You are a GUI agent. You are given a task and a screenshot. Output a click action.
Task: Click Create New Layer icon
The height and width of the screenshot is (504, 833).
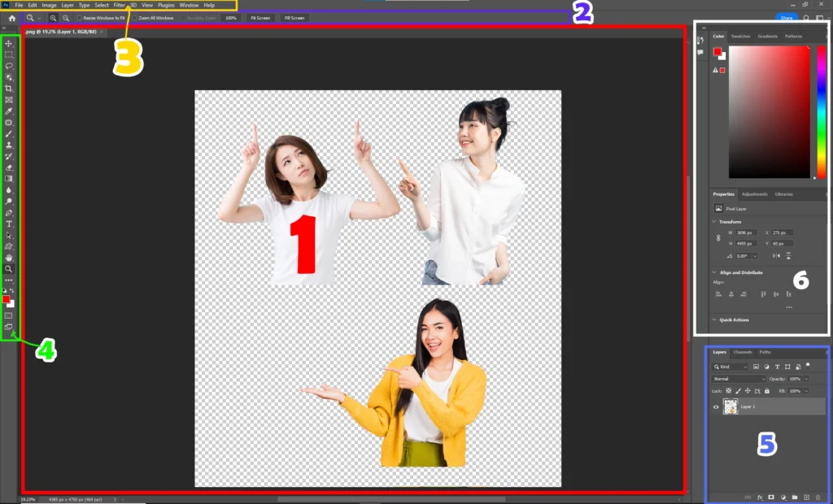(806, 497)
